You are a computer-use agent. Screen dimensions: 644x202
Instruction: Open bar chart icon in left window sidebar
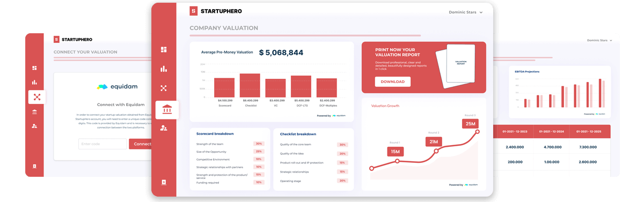coord(34,82)
